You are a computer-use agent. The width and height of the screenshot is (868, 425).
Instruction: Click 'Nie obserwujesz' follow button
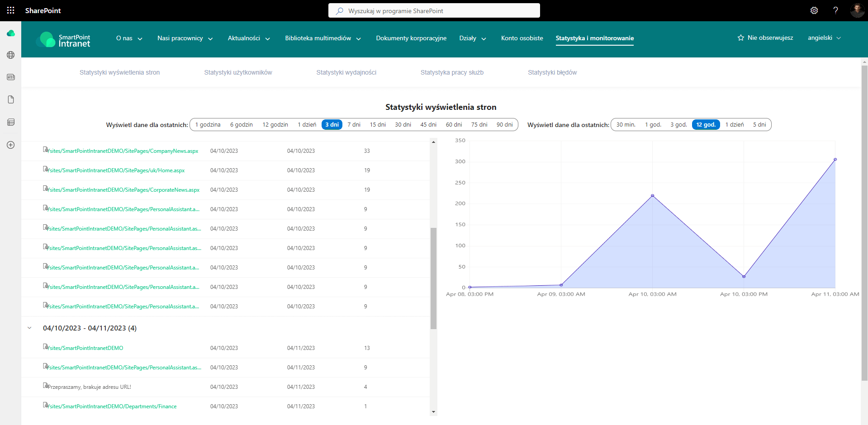765,38
